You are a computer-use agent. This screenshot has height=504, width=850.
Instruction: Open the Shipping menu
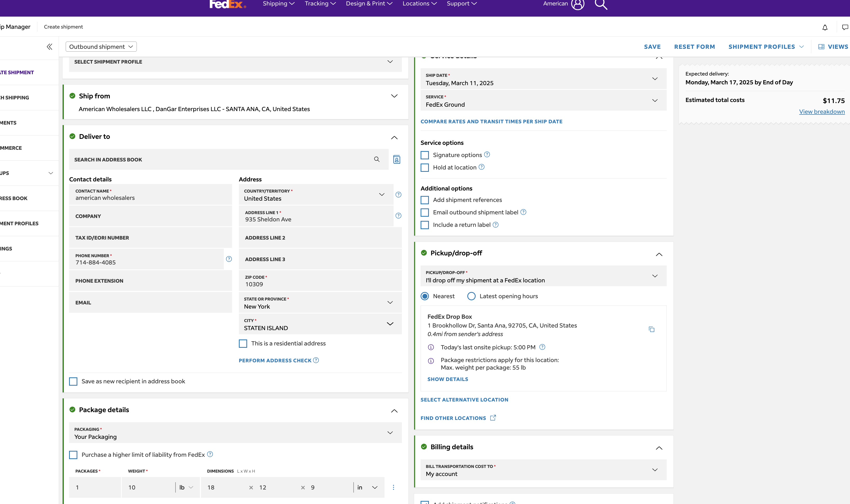(279, 4)
